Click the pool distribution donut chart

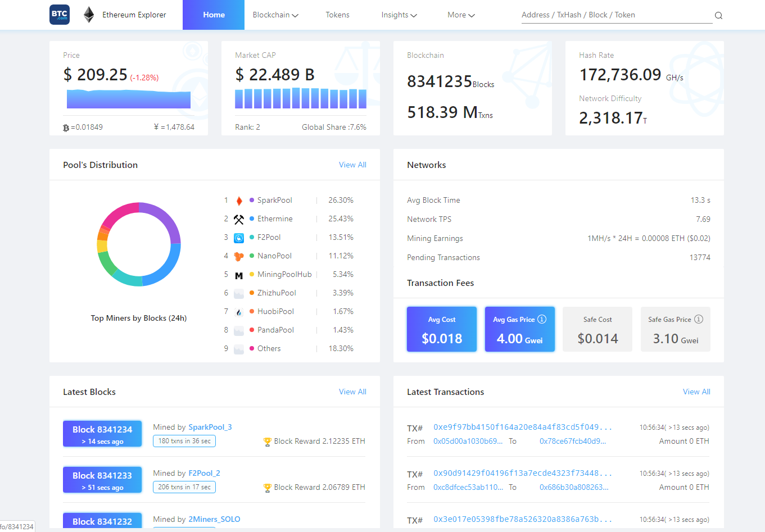tap(139, 244)
